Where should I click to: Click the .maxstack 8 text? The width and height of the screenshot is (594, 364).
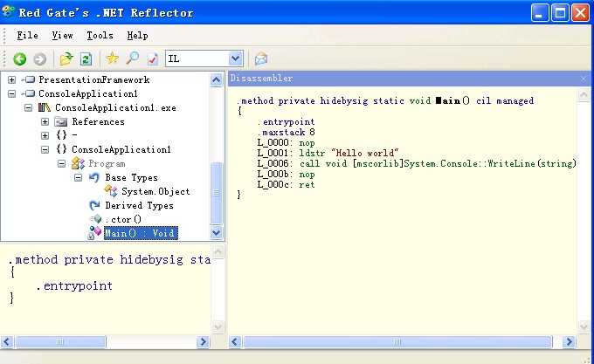click(286, 132)
